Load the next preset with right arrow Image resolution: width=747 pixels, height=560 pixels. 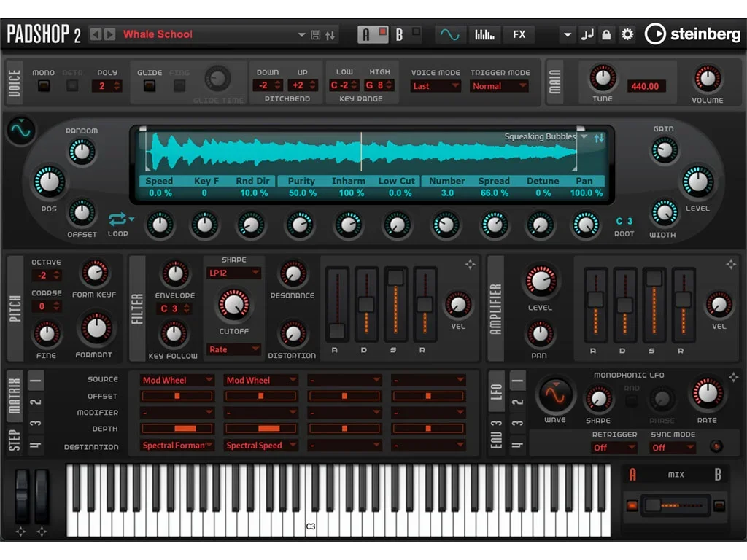[x=110, y=34]
